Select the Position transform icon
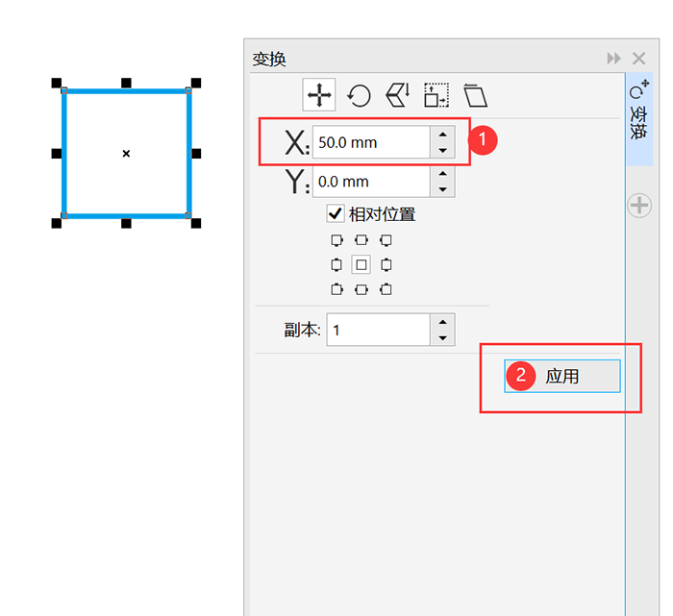Image resolution: width=673 pixels, height=616 pixels. [318, 94]
